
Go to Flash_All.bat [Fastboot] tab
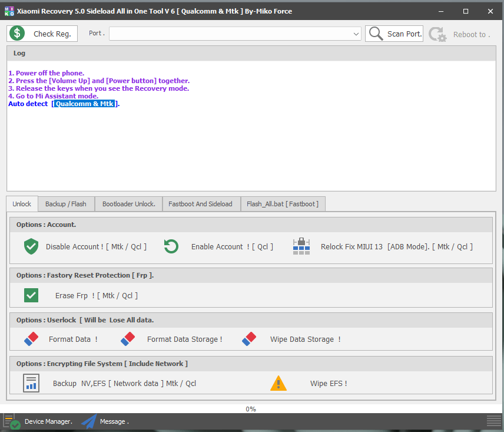tap(283, 204)
